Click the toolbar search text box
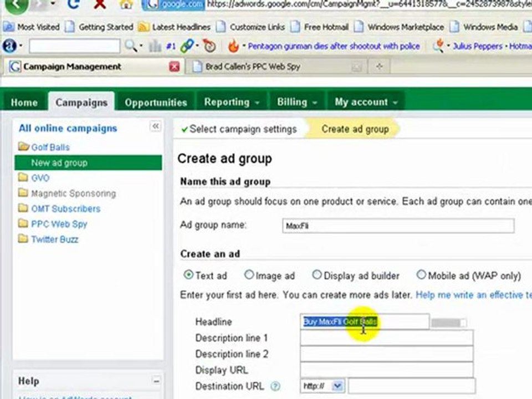Viewport: 532px width, 399px height. 74,46
